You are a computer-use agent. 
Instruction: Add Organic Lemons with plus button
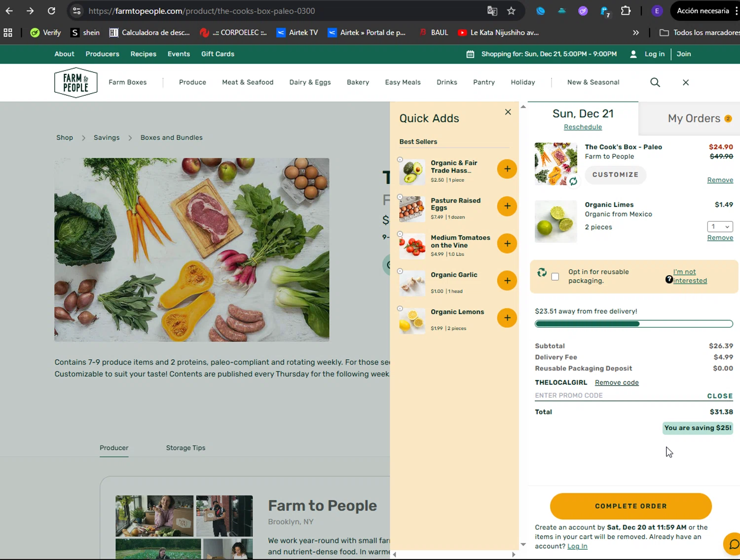click(507, 318)
